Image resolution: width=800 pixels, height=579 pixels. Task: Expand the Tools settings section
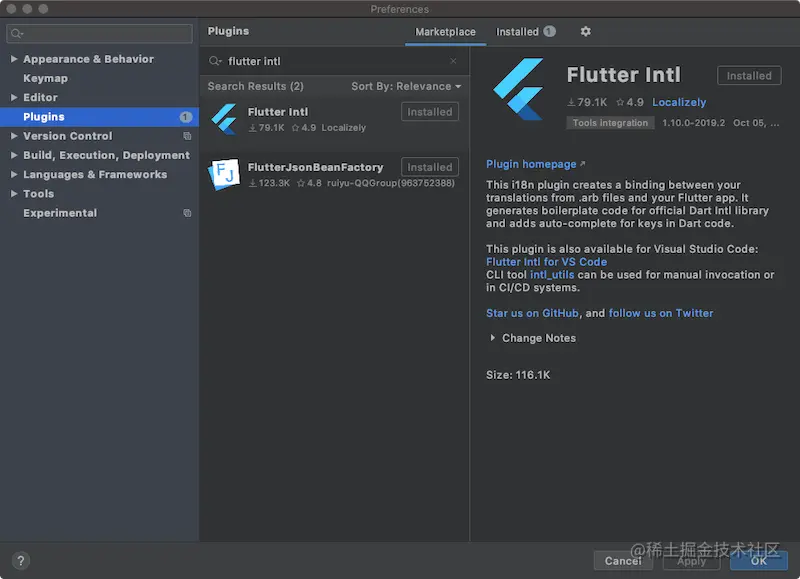click(14, 194)
